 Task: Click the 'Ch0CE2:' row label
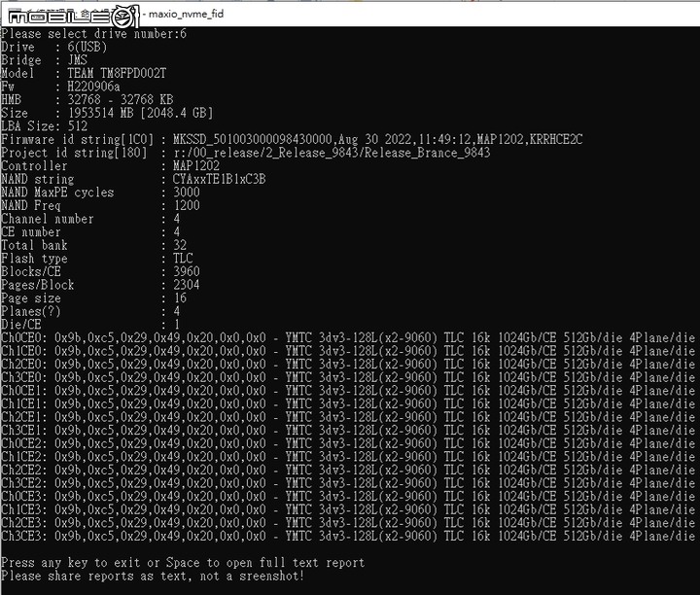click(24, 443)
